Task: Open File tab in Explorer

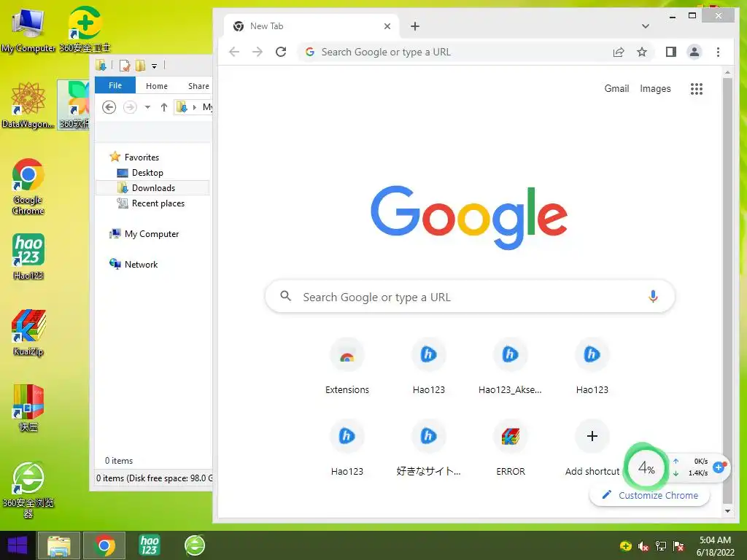Action: point(115,85)
